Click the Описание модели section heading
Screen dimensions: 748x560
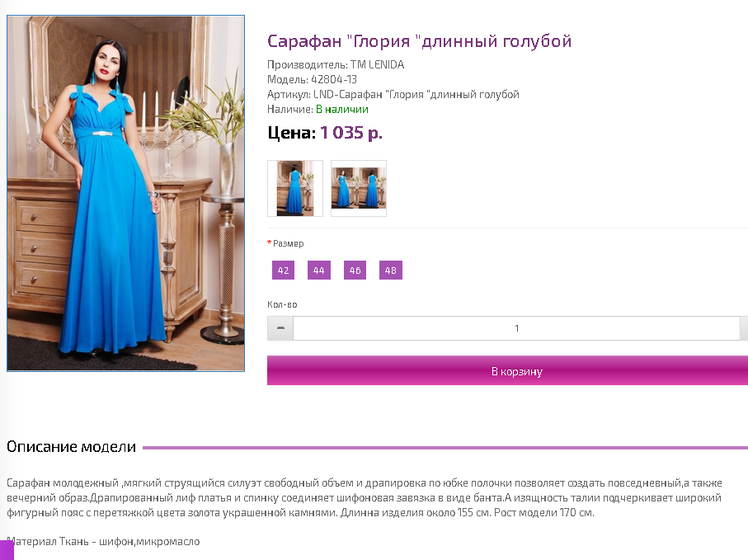71,447
